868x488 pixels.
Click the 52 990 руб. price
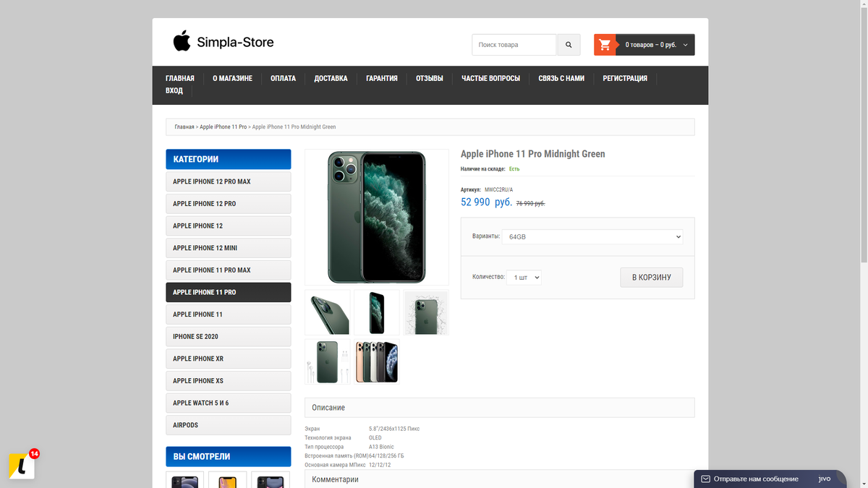486,202
